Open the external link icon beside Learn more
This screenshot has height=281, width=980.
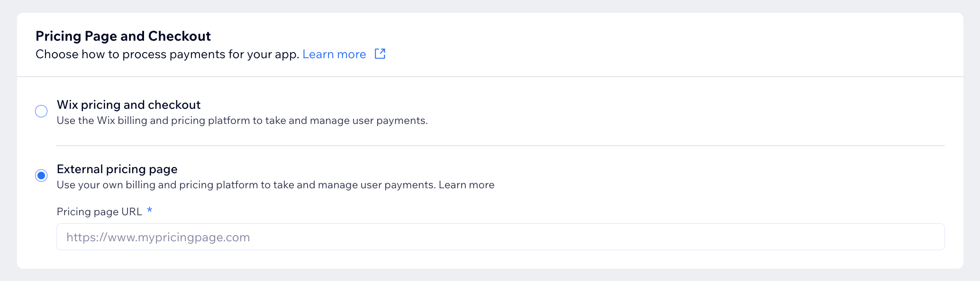point(380,54)
